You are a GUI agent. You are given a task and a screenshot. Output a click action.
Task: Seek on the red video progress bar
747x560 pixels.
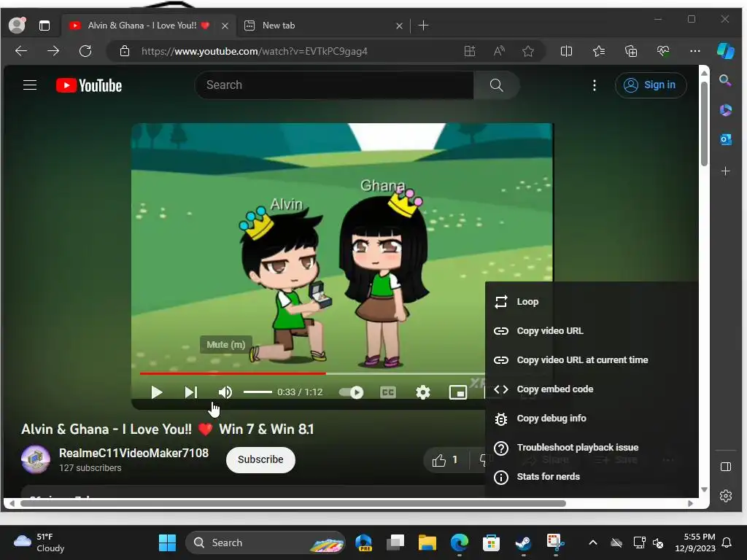(x=233, y=374)
